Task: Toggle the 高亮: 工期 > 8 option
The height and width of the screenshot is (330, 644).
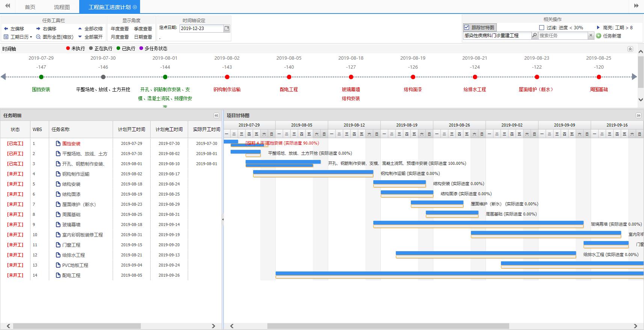Action: coord(598,27)
